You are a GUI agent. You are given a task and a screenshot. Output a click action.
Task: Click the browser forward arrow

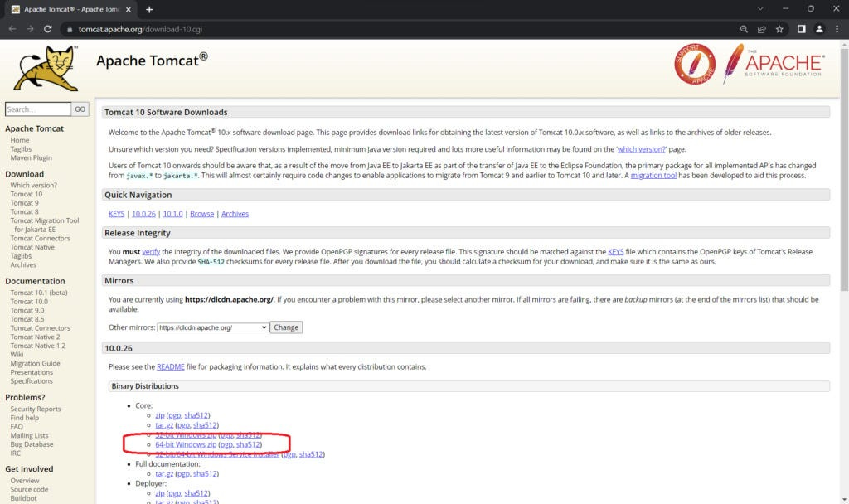point(30,29)
